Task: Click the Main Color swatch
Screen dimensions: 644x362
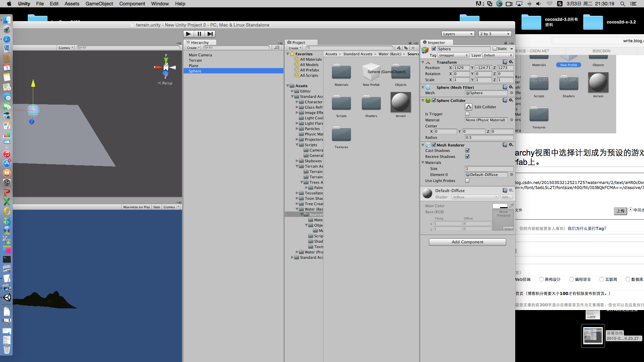Action: pos(500,205)
